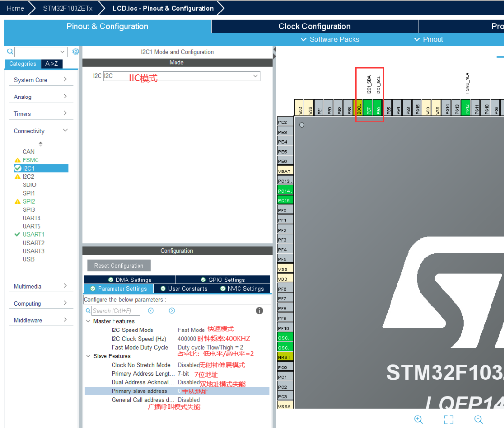Select the I2C Speed Mode parameter row
The width and height of the screenshot is (504, 428).
177,330
